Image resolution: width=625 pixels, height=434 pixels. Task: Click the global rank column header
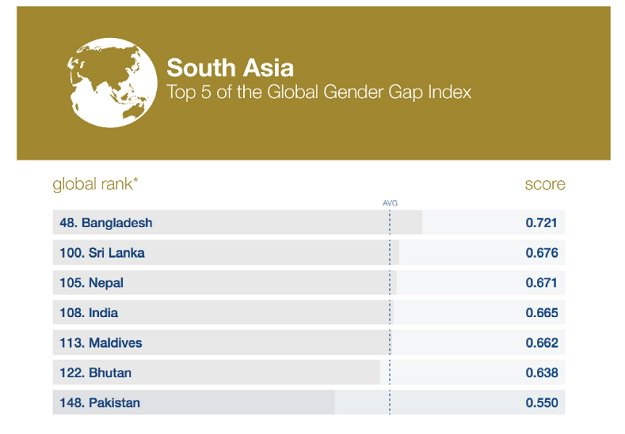point(95,184)
